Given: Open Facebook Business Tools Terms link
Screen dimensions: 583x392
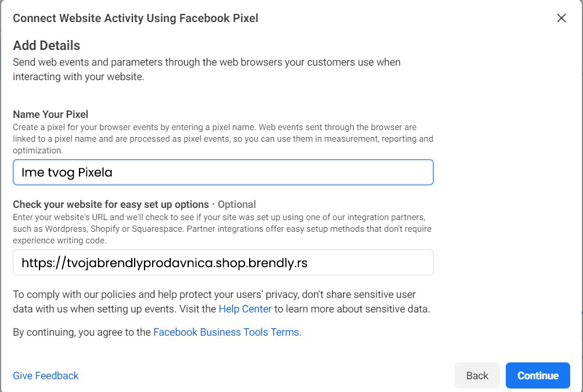Looking at the screenshot, I should point(226,333).
